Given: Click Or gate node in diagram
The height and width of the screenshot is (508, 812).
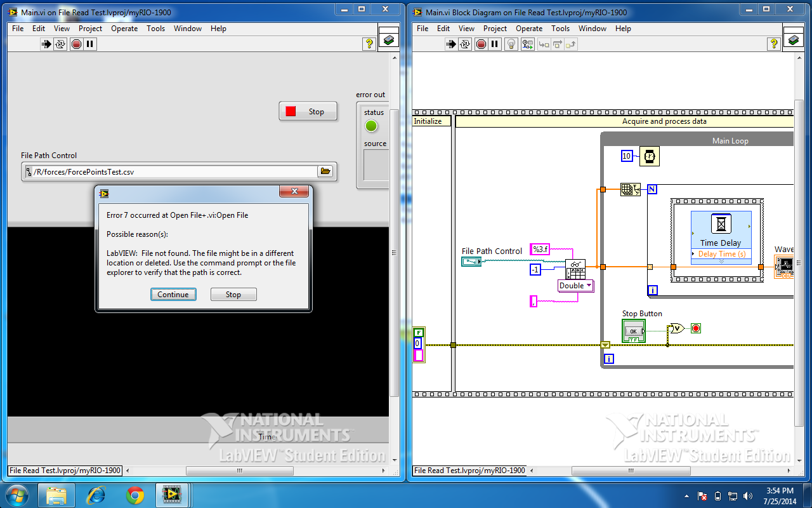Looking at the screenshot, I should pos(676,328).
